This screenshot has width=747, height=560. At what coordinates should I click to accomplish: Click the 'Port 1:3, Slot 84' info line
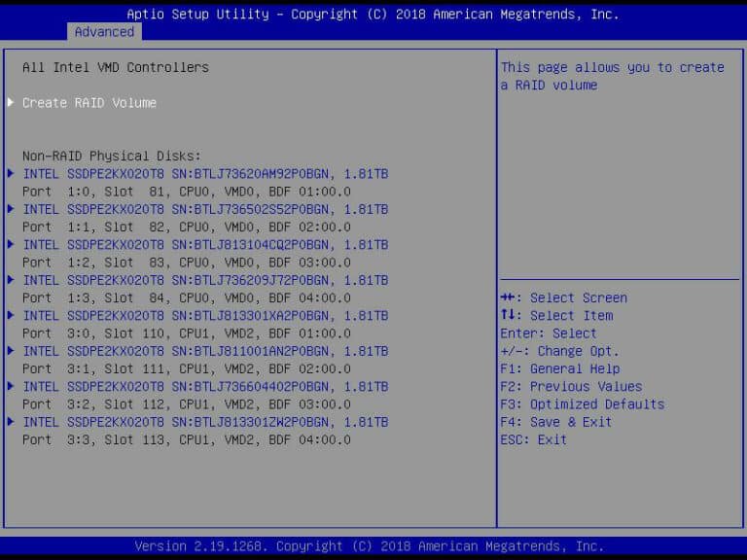[187, 297]
